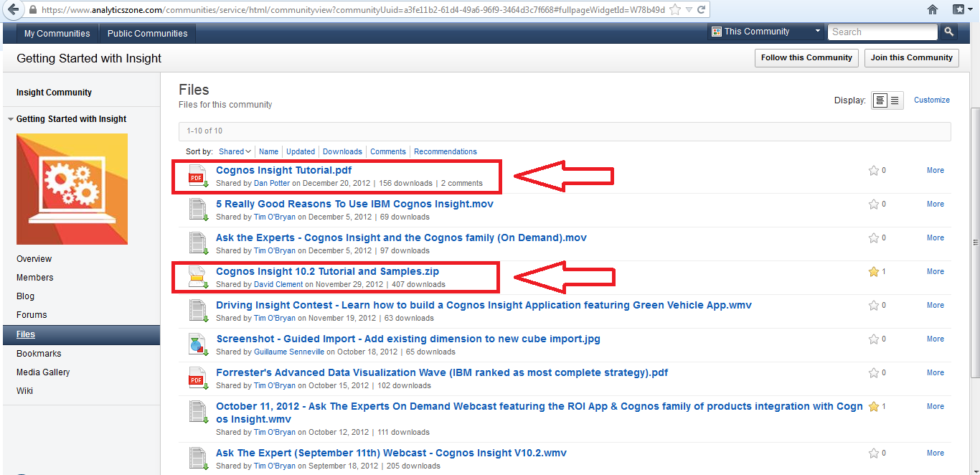
Task: Click the zip icon for Cognos Insight 10.2 Tutorial
Action: pyautogui.click(x=198, y=278)
